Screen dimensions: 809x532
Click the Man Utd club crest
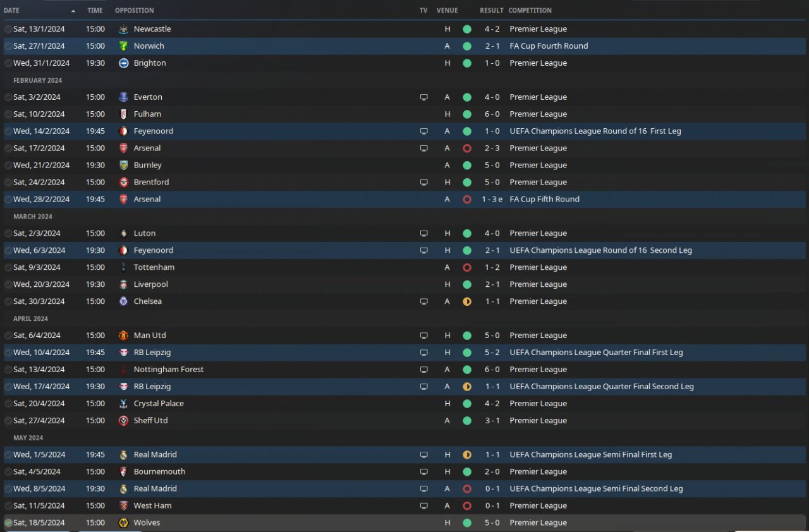pyautogui.click(x=123, y=336)
